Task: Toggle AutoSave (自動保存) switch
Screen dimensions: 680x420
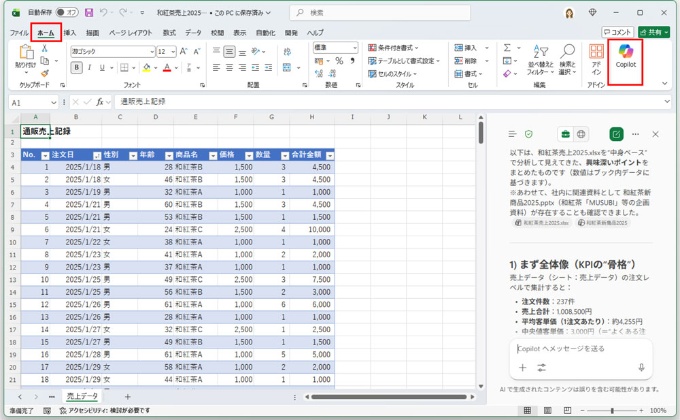Action: tap(67, 13)
